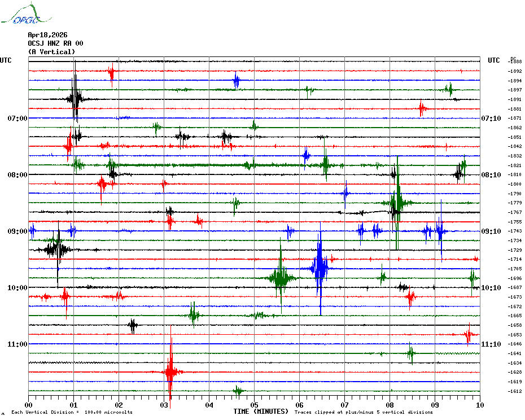Click the DC offset value -1767

515,212
